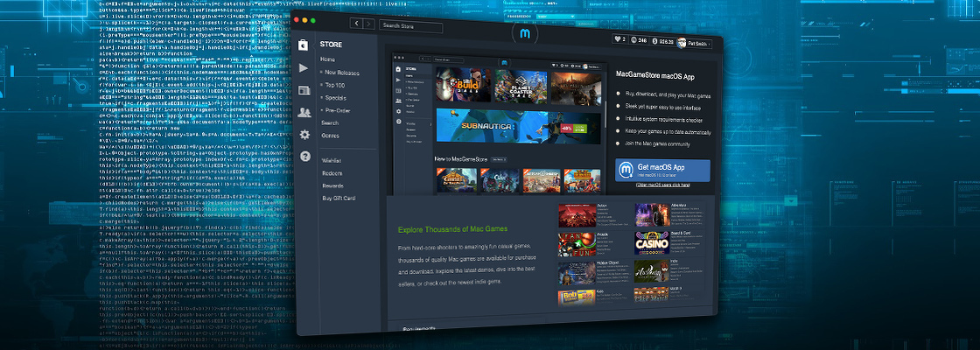Follow the Older macOS users click here link
980x350 pixels.
[663, 185]
